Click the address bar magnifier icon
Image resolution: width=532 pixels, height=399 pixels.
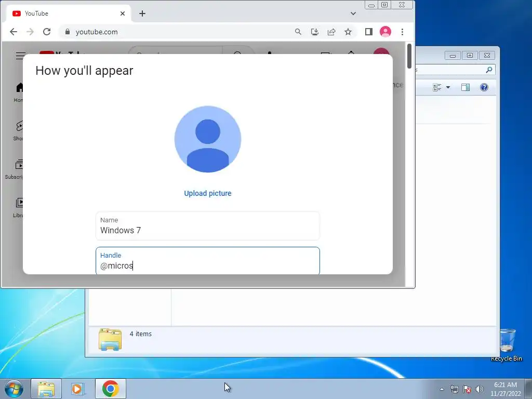coord(298,32)
